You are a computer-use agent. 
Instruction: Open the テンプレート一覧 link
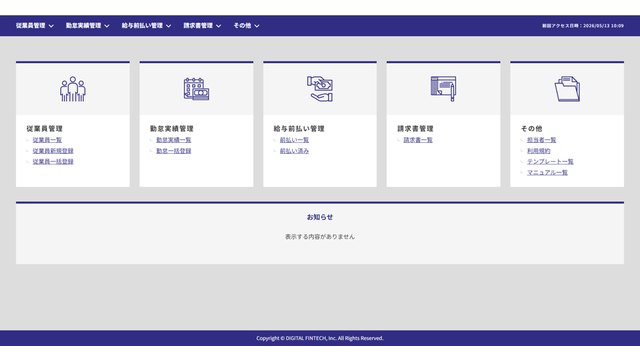point(550,162)
